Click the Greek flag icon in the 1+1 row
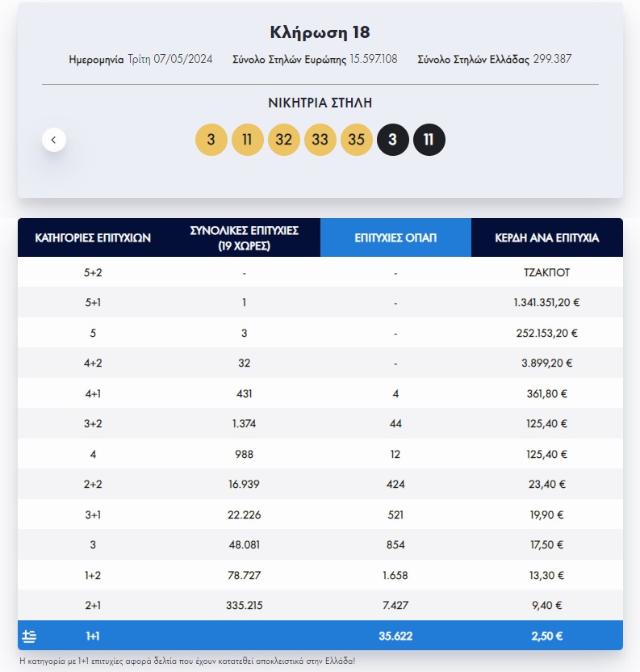640x672 pixels. (x=29, y=636)
